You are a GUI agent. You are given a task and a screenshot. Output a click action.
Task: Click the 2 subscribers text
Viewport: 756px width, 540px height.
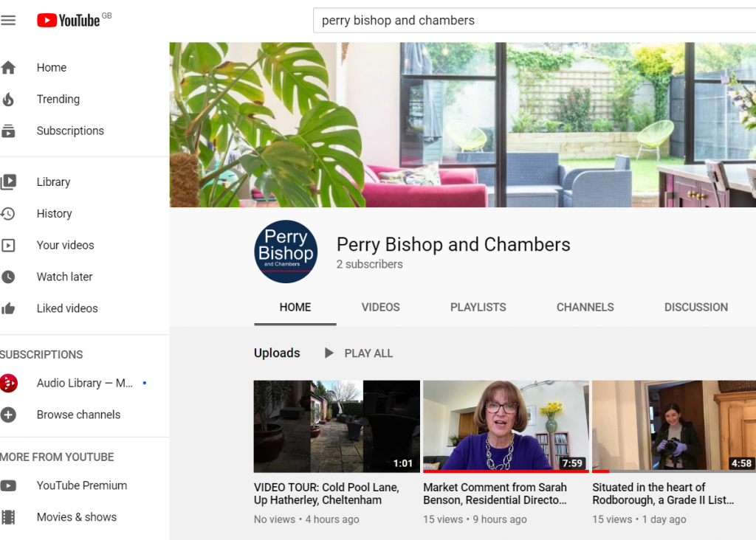click(x=369, y=264)
